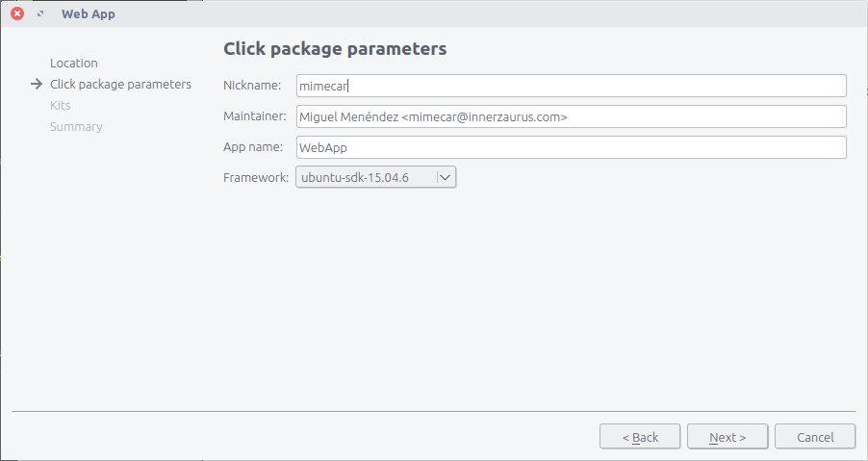The image size is (868, 461).
Task: Select the ubuntu-sdk-15.04.6 framework combo box text
Action: coord(355,178)
